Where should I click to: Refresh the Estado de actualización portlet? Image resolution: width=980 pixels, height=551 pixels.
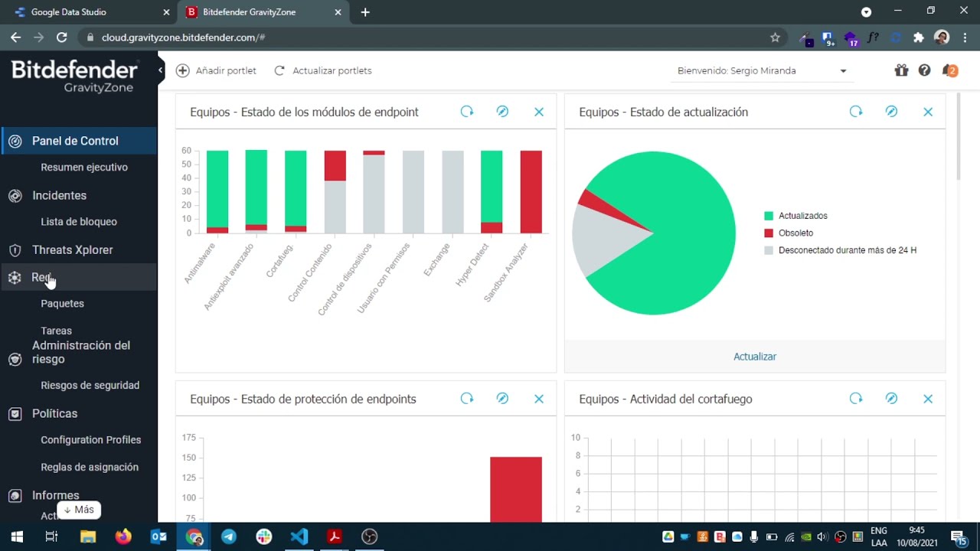coord(856,112)
